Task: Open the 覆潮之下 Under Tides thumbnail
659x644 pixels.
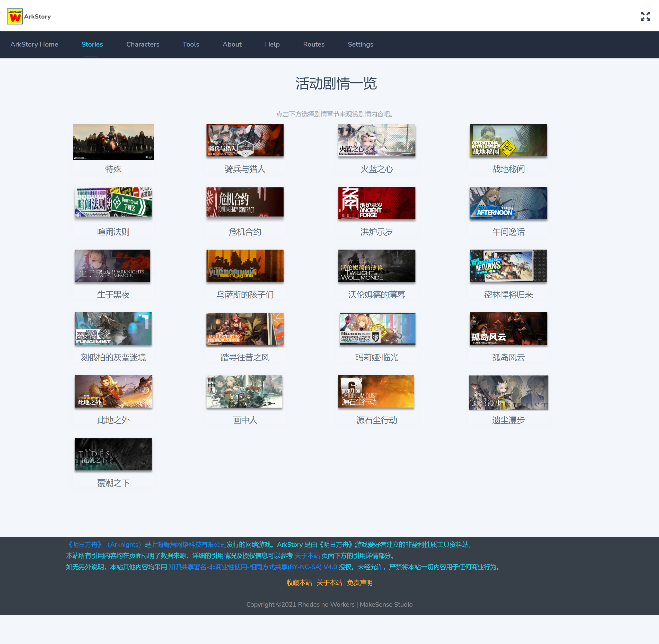Action: pos(113,454)
